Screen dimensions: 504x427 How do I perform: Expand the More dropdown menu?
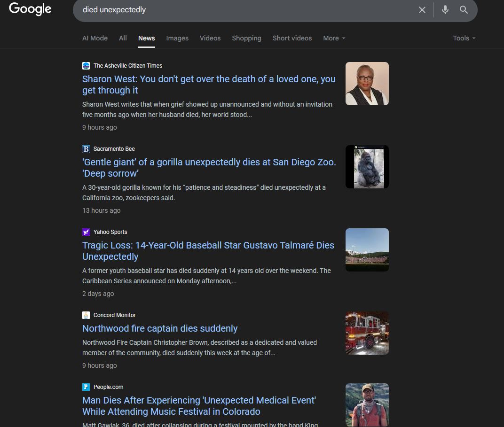point(334,38)
